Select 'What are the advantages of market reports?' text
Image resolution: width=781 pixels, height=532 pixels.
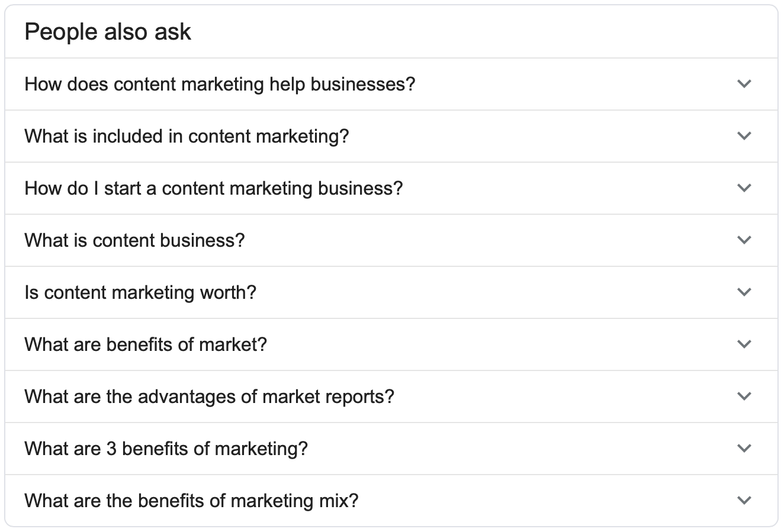tap(209, 396)
